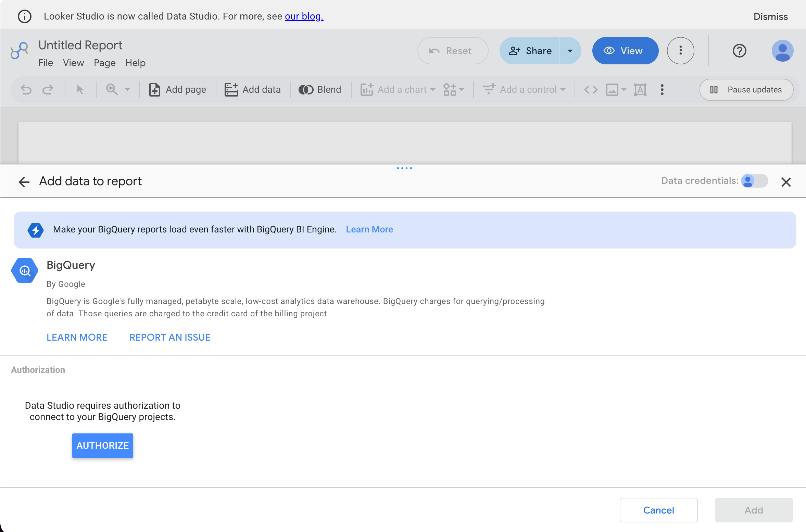
Task: Dismiss the rename notification banner
Action: point(770,16)
